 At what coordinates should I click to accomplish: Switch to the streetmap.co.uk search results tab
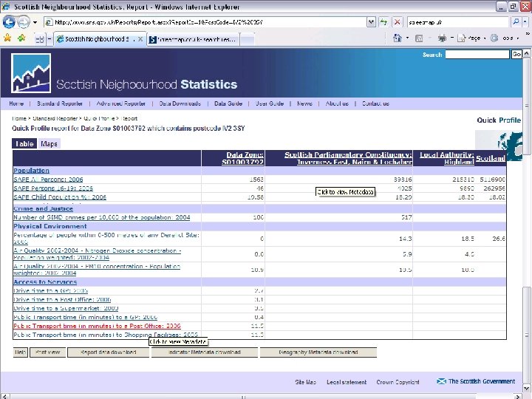coord(194,39)
